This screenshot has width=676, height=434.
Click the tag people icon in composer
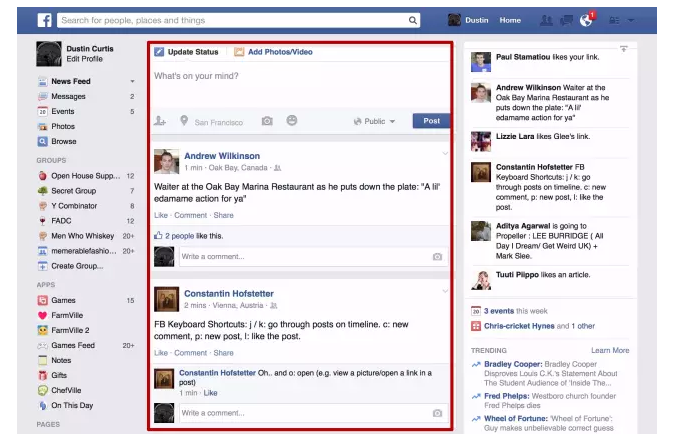(160, 121)
